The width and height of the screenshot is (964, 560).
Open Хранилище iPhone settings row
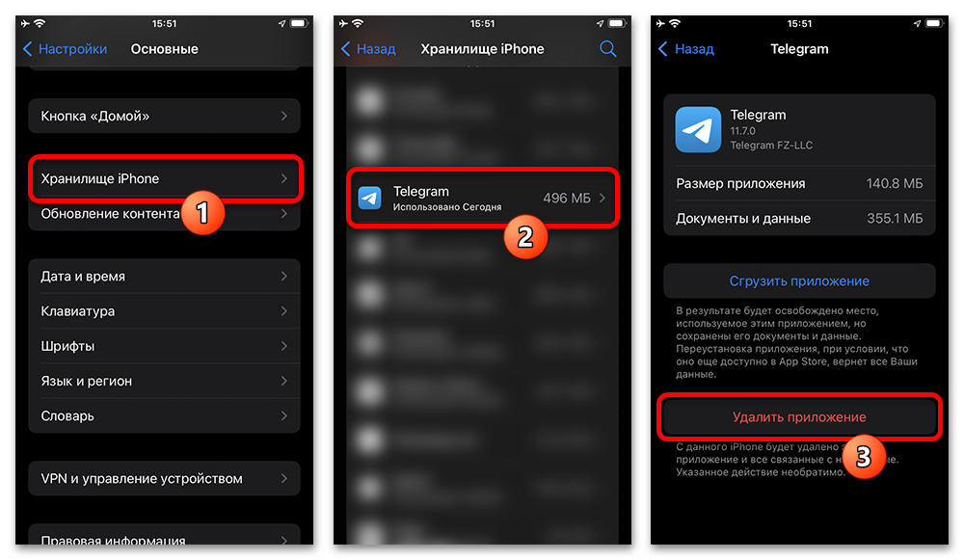coord(166,179)
